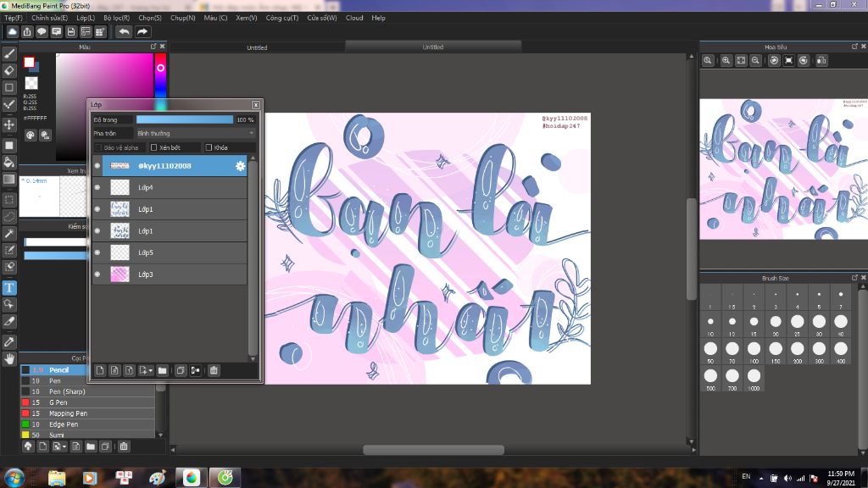Select the Pen (Sharp) brush
Screen dimensions: 868x488
point(88,391)
